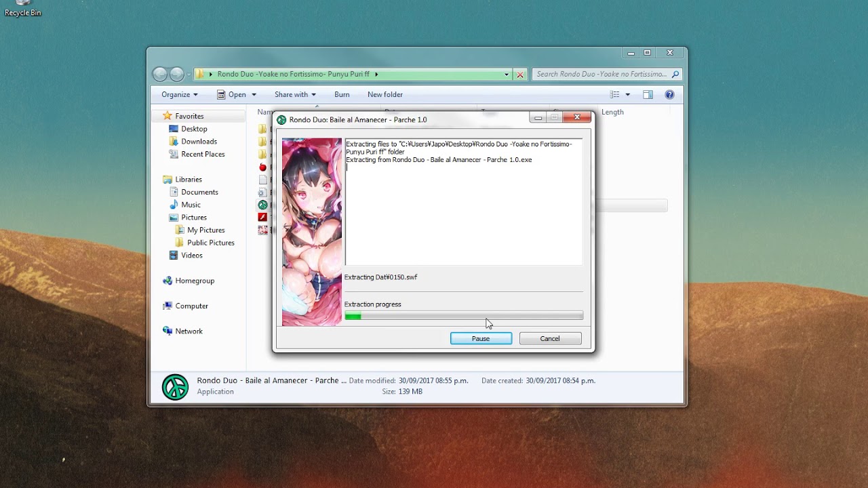Open Recent Places in Favorites
This screenshot has width=868, height=488.
(203, 154)
